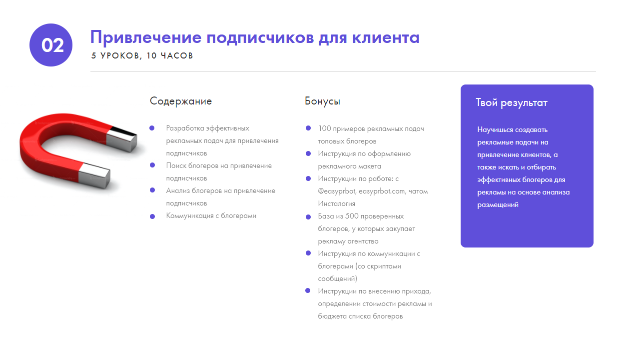644x346 pixels.
Task: Expand the "Содержание" section heading
Action: click(x=181, y=101)
